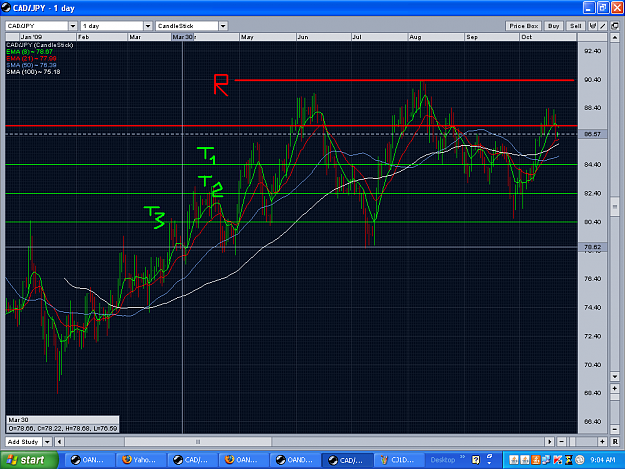The width and height of the screenshot is (625, 469).
Task: Click the Jul timeline label
Action: (357, 37)
